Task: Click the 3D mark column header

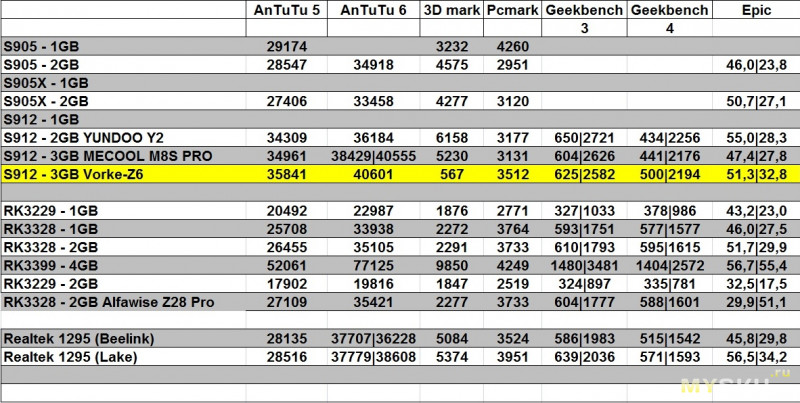Action: click(x=452, y=10)
